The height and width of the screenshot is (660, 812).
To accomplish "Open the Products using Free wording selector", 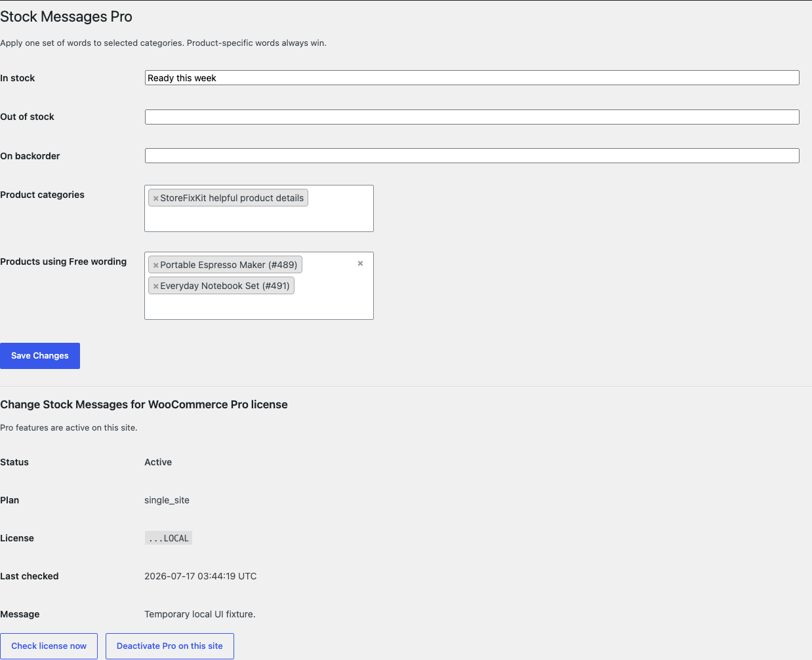I will (259, 286).
